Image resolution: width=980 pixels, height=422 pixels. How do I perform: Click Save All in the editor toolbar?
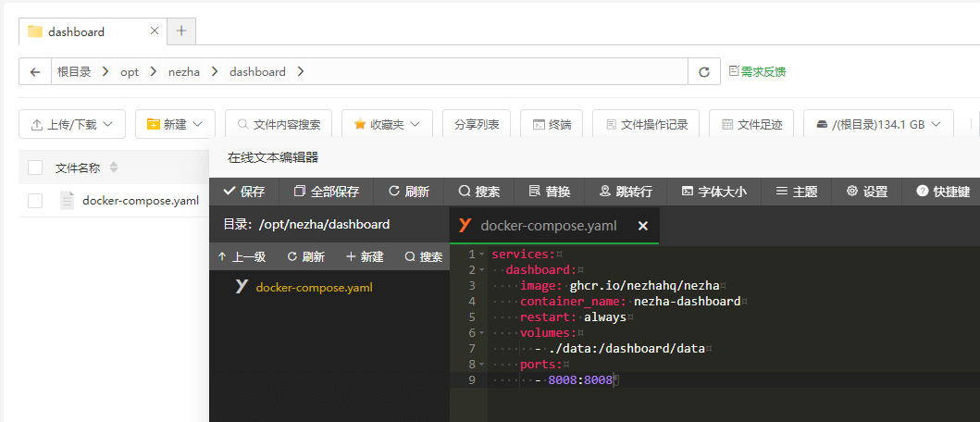[x=326, y=192]
